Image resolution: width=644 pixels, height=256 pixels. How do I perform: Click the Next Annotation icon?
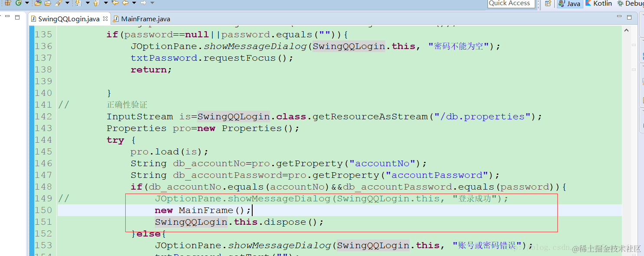click(x=78, y=3)
